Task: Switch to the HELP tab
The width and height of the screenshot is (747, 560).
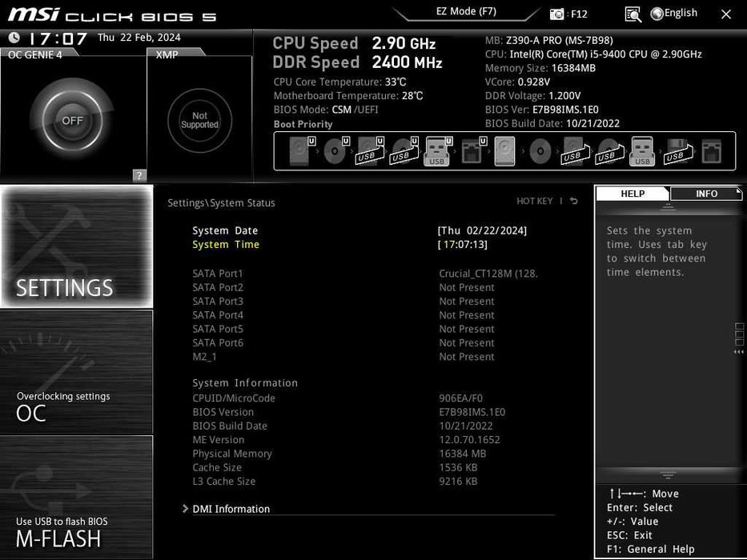Action: tap(633, 194)
